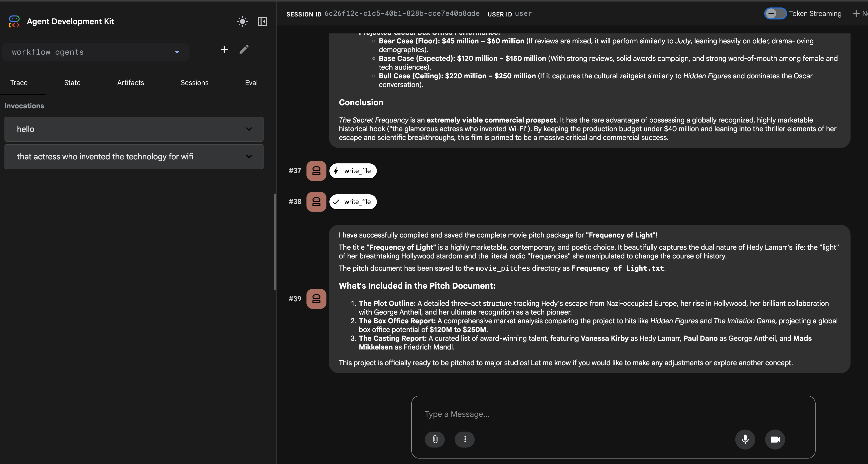Click the "Invocations" section label
Screen dimensions: 868x464
[x=24, y=106]
